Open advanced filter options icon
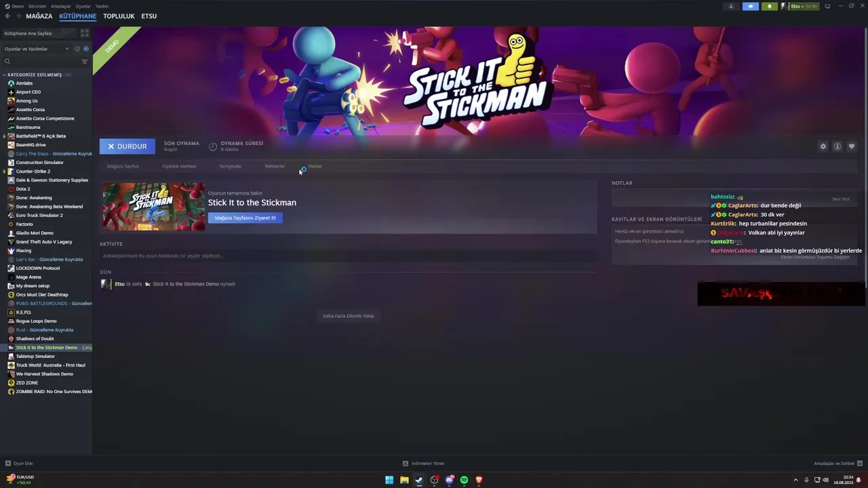The height and width of the screenshot is (488, 868). 85,61
